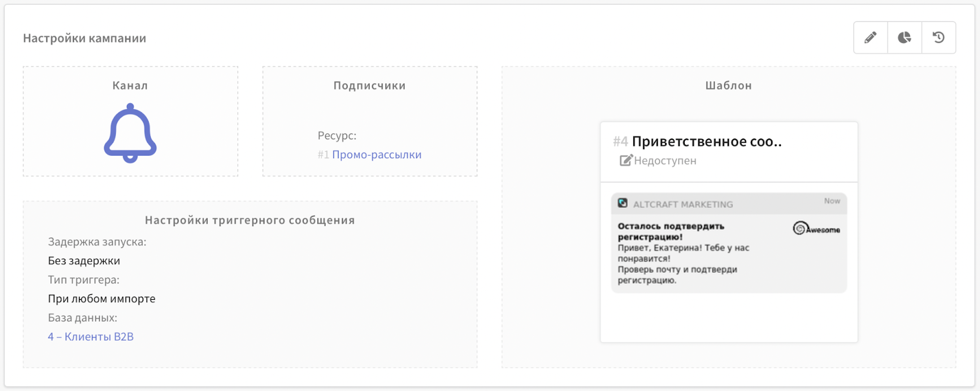The height and width of the screenshot is (391, 980).
Task: Click the edit icon beside Недоступен
Action: coord(625,161)
